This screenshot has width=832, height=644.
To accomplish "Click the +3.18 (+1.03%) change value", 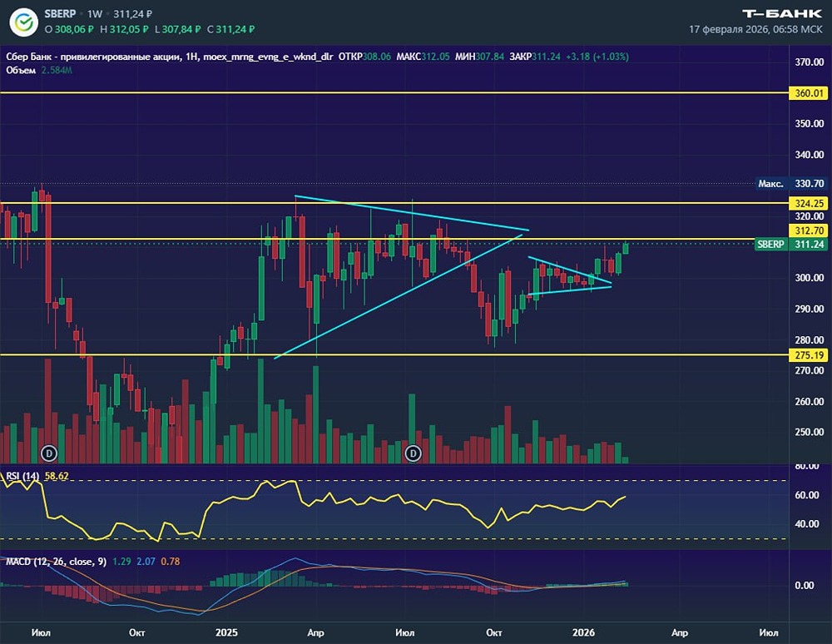I will (597, 57).
